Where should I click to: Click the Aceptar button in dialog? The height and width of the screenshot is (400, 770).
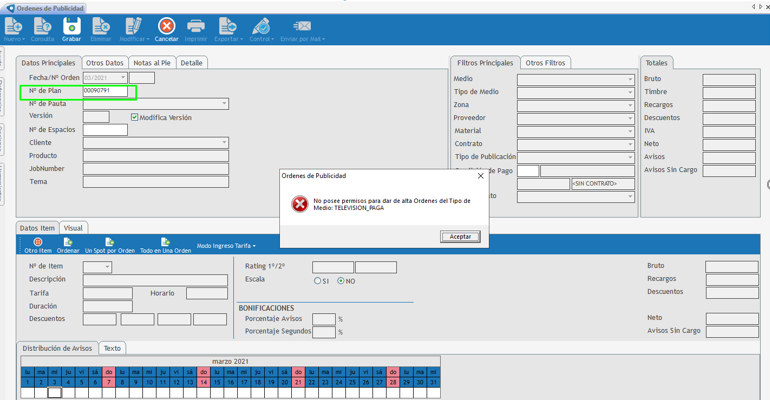click(x=460, y=237)
